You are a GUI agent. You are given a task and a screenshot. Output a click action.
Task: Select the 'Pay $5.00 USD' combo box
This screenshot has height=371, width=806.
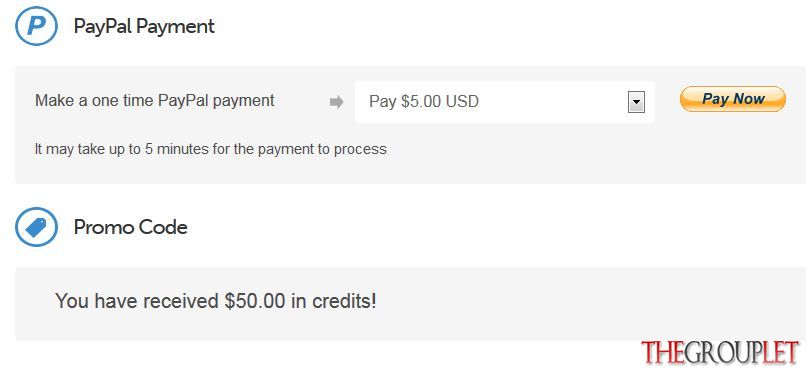pos(505,102)
